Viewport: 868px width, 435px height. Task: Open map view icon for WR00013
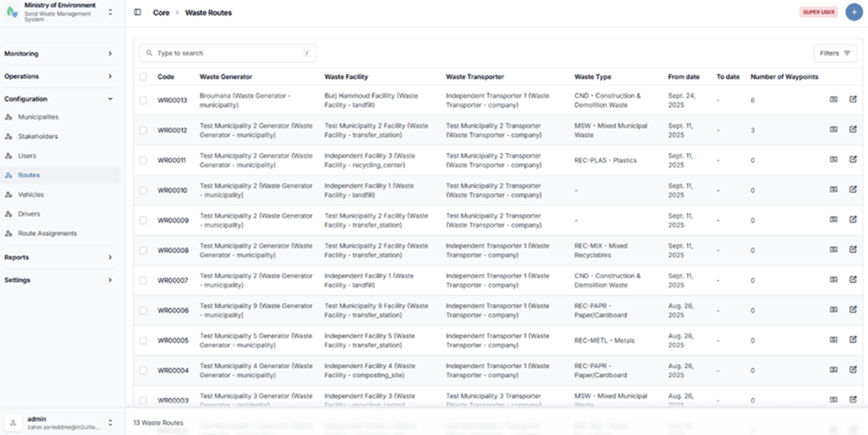pyautogui.click(x=834, y=99)
